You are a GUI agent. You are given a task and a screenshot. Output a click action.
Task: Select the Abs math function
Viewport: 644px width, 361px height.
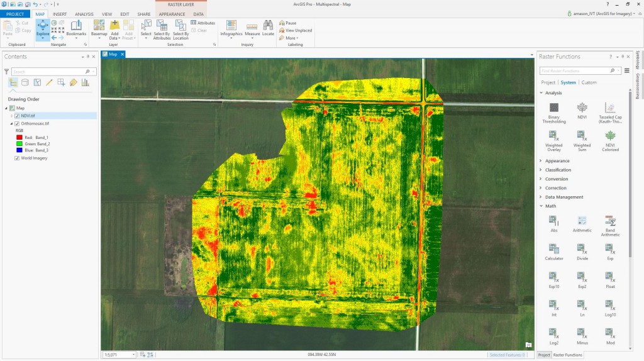[x=554, y=224]
